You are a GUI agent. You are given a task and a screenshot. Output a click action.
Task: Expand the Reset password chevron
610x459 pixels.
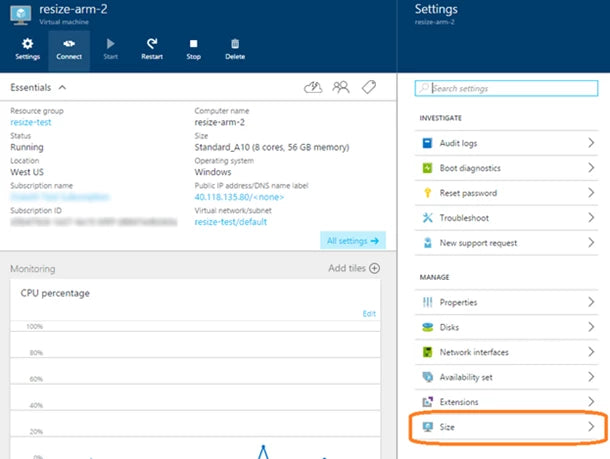591,193
